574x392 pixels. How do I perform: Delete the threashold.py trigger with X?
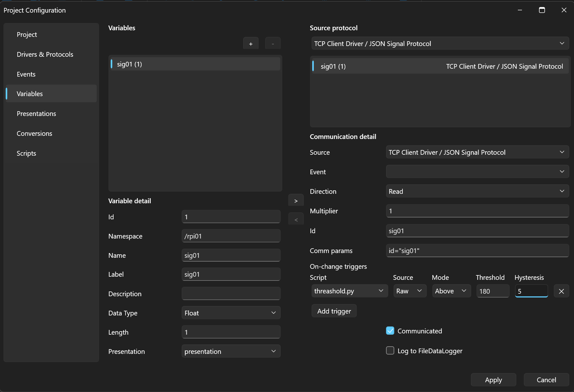click(x=561, y=291)
